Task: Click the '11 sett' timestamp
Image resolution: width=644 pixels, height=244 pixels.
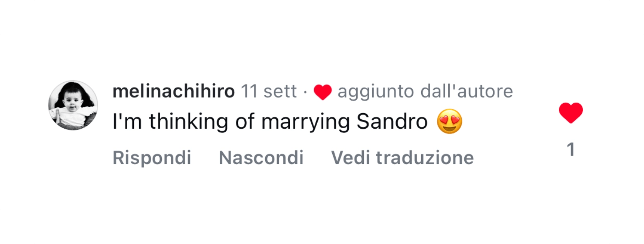Action: click(268, 91)
